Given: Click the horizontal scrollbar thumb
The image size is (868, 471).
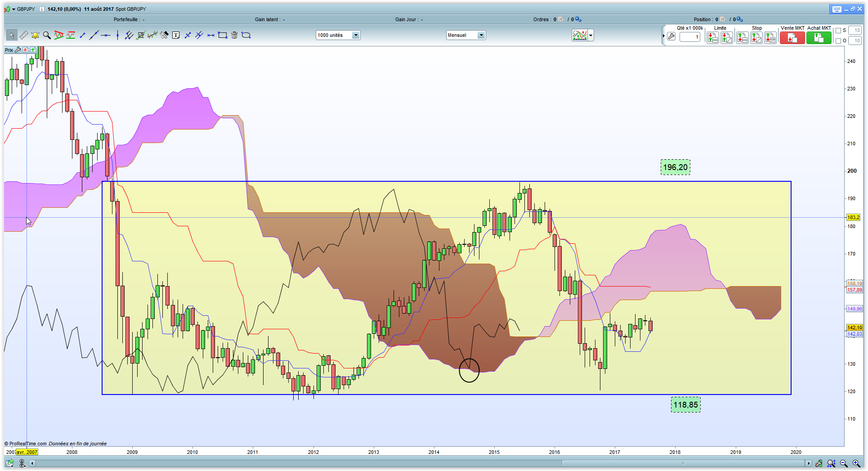Looking at the screenshot, I should (x=683, y=463).
